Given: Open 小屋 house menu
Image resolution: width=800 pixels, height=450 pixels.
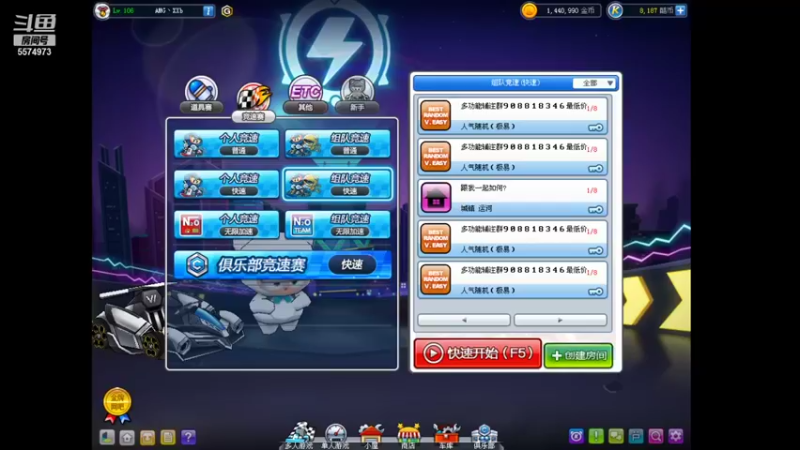Looking at the screenshot, I should (371, 436).
